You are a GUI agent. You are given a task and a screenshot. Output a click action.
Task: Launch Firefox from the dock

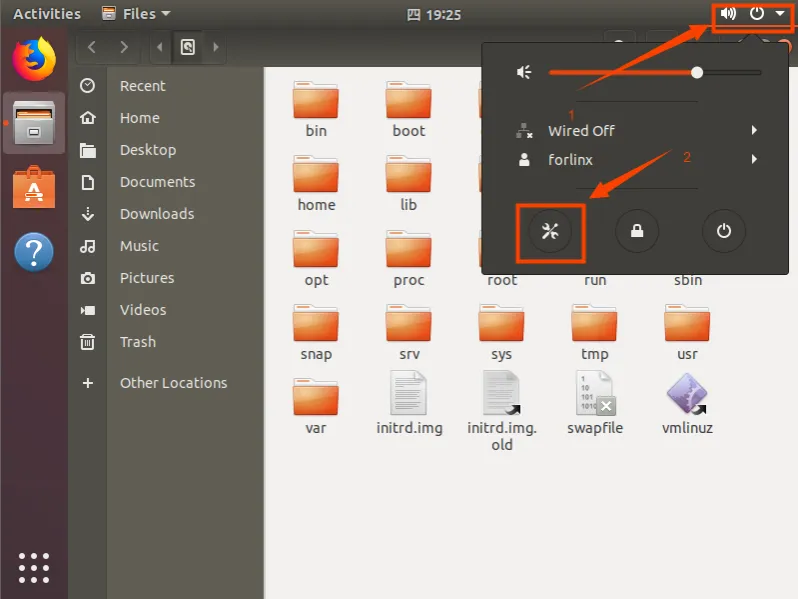34,58
